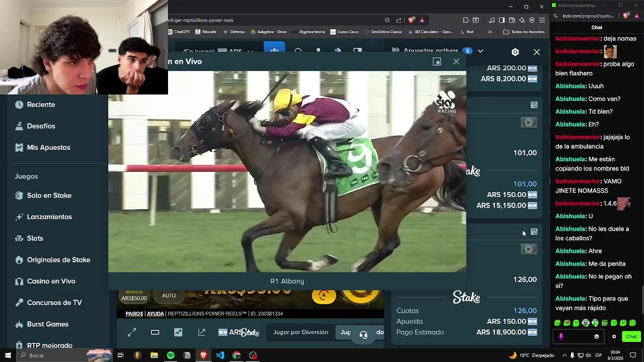Open bet card icon above 126,00 bet

click(534, 232)
